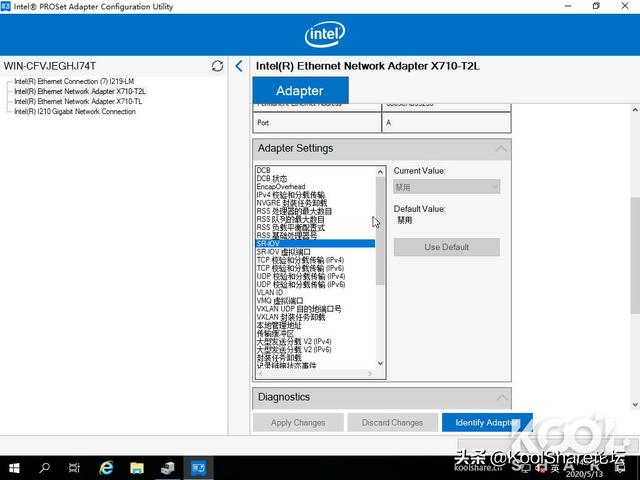
Task: Click settings list horizontal scroll right arrow
Action: pos(370,373)
